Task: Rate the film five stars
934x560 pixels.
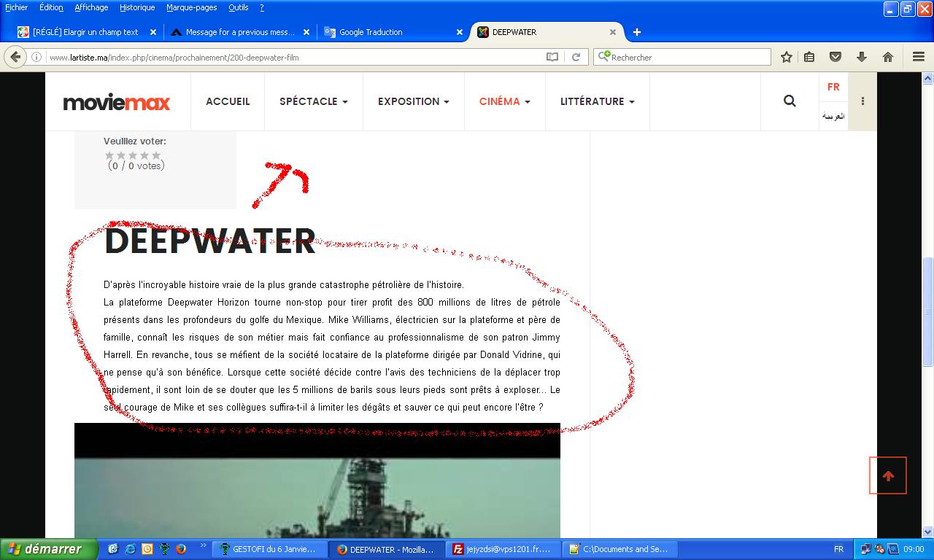Action: [x=156, y=155]
